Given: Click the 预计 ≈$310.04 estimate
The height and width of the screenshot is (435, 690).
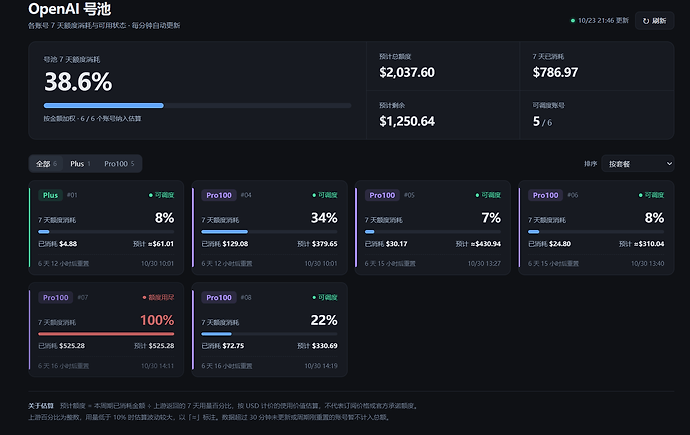Looking at the screenshot, I should tap(642, 244).
